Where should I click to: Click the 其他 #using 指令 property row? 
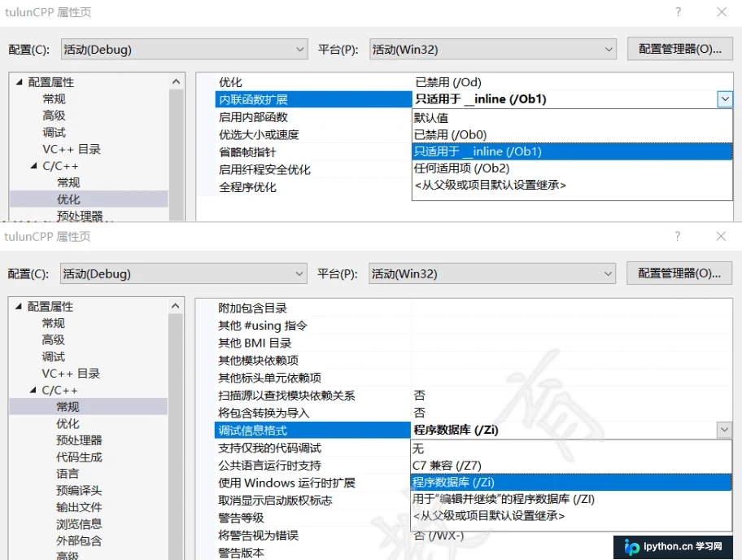[x=474, y=326]
